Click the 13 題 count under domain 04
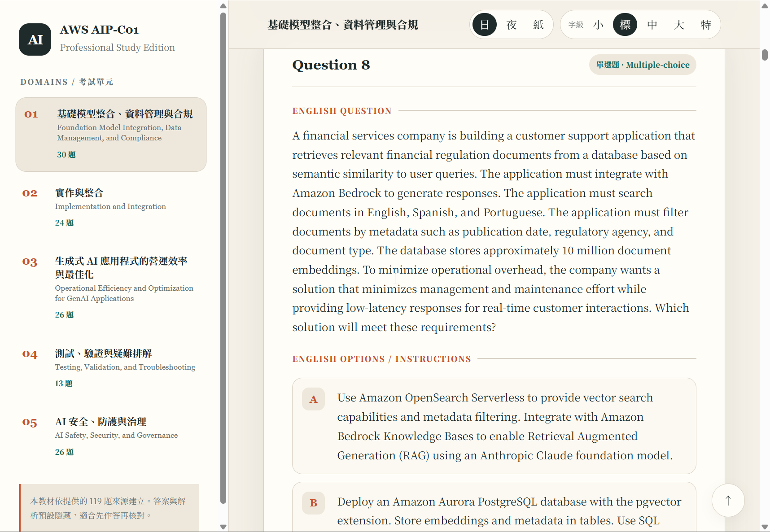This screenshot has height=532, width=770. (64, 384)
